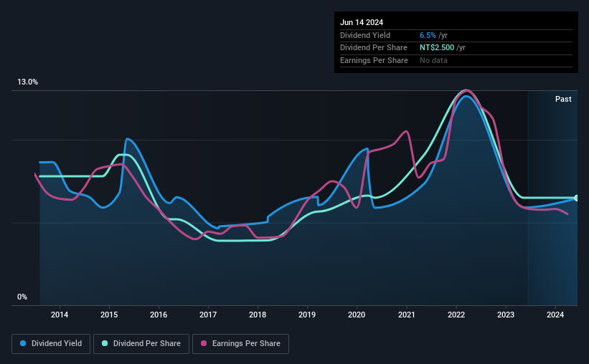Image resolution: width=589 pixels, height=364 pixels.
Task: Click the Dividend Per Share tooltip row label
Action: [x=373, y=48]
